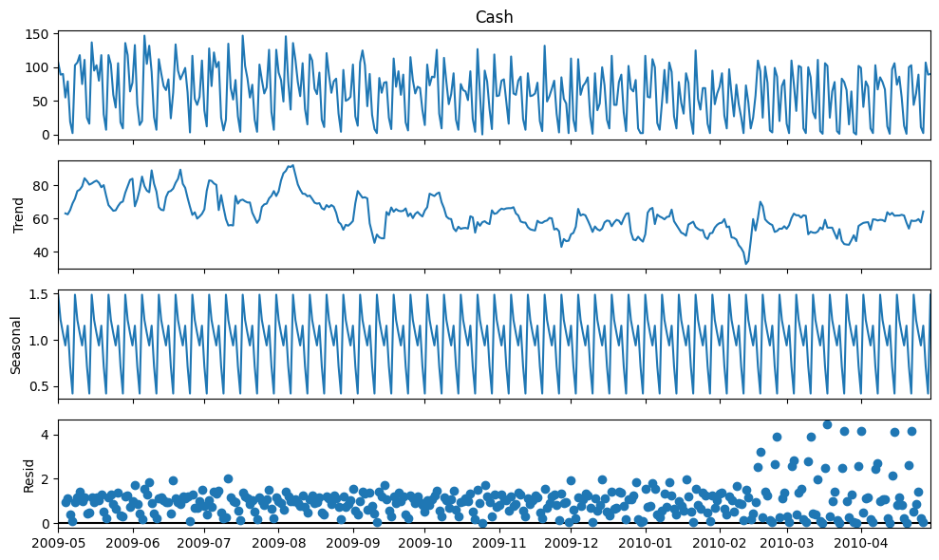Viewport: 939px width, 560px height.
Task: Click the '80' tick on Trend panel
Action: point(41,186)
